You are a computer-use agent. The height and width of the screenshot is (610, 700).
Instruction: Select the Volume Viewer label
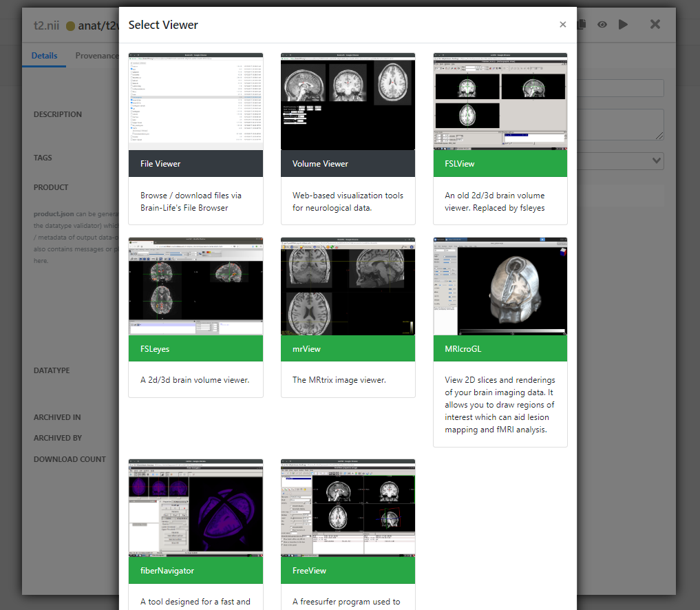pos(348,163)
